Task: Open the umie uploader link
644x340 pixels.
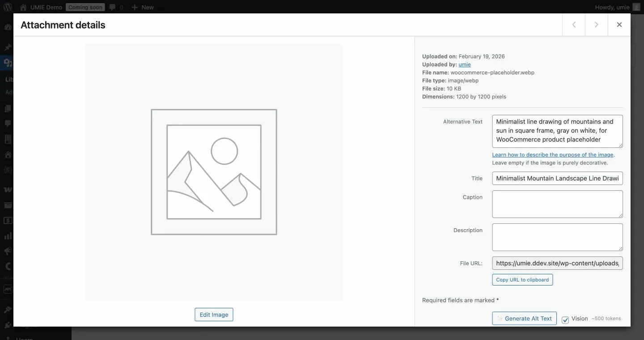Action: pyautogui.click(x=465, y=64)
